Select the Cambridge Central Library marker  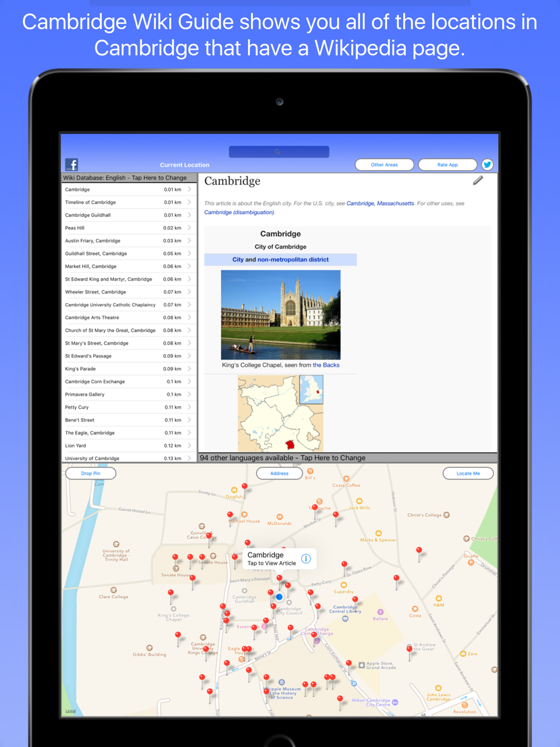pyautogui.click(x=345, y=619)
